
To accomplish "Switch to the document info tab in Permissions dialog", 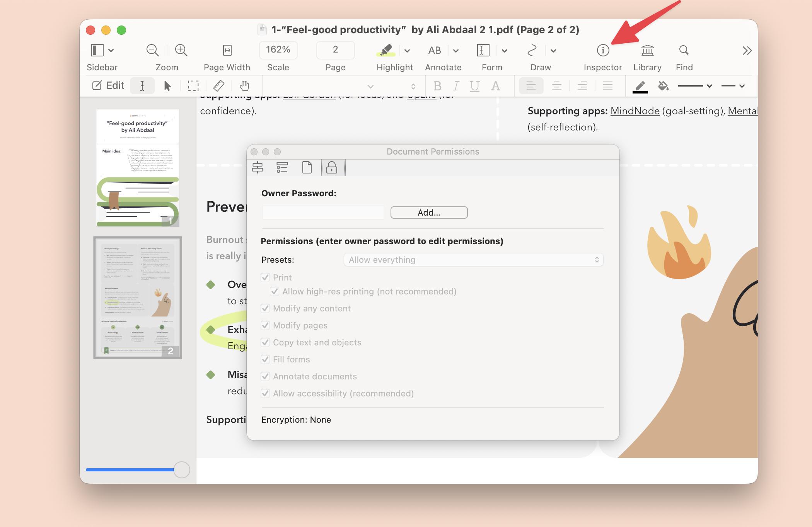I will (307, 167).
